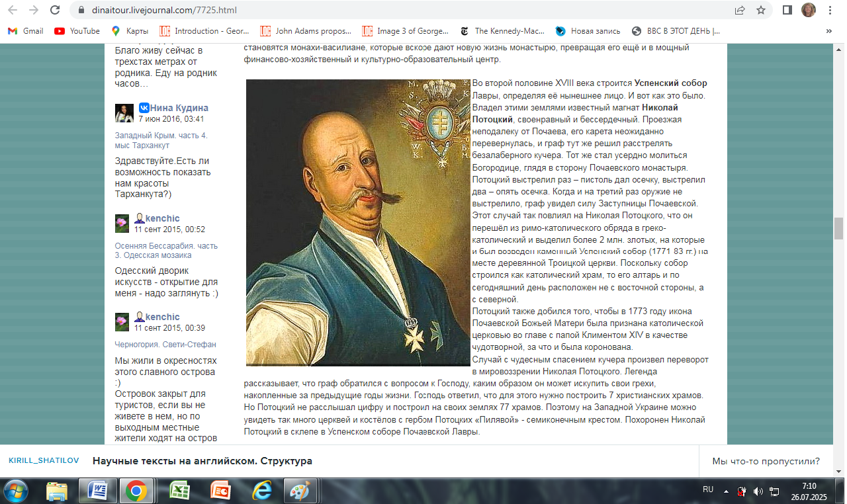The height and width of the screenshot is (504, 847).
Task: Open PowerPoint from the taskbar
Action: (x=219, y=491)
